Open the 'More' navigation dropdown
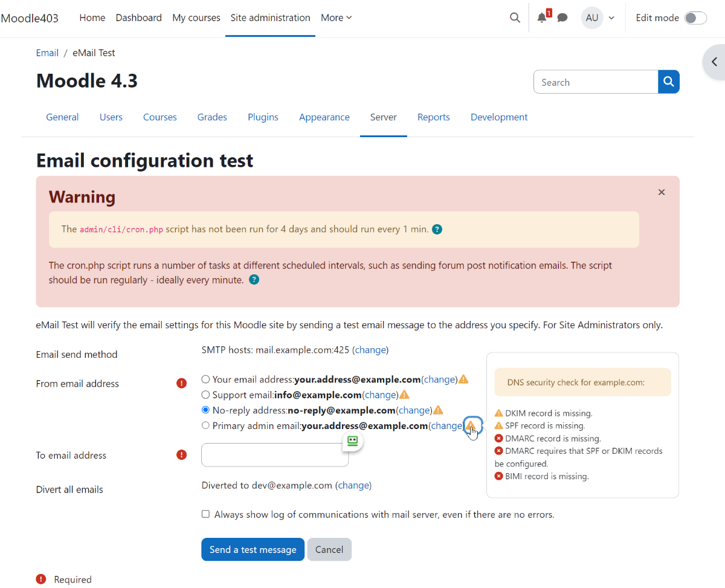Image resolution: width=725 pixels, height=588 pixels. coord(336,18)
